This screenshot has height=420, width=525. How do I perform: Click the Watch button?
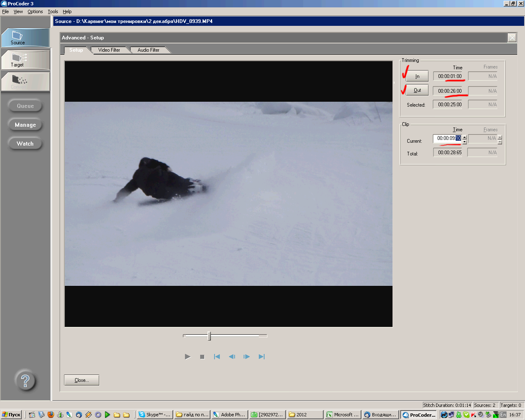(x=25, y=144)
